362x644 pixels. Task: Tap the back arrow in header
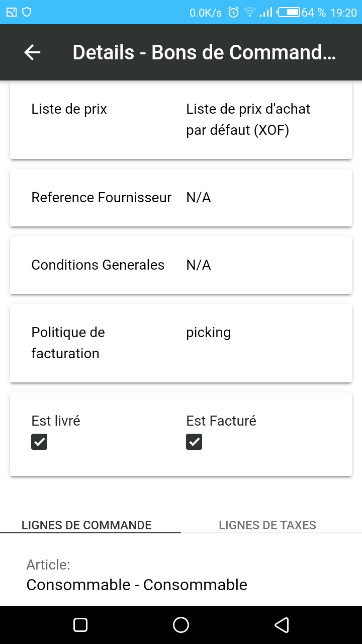point(32,52)
